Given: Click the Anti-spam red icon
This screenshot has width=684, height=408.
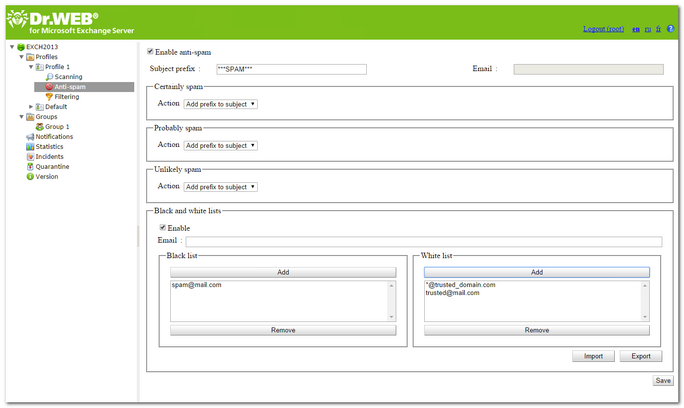Looking at the screenshot, I should (49, 87).
